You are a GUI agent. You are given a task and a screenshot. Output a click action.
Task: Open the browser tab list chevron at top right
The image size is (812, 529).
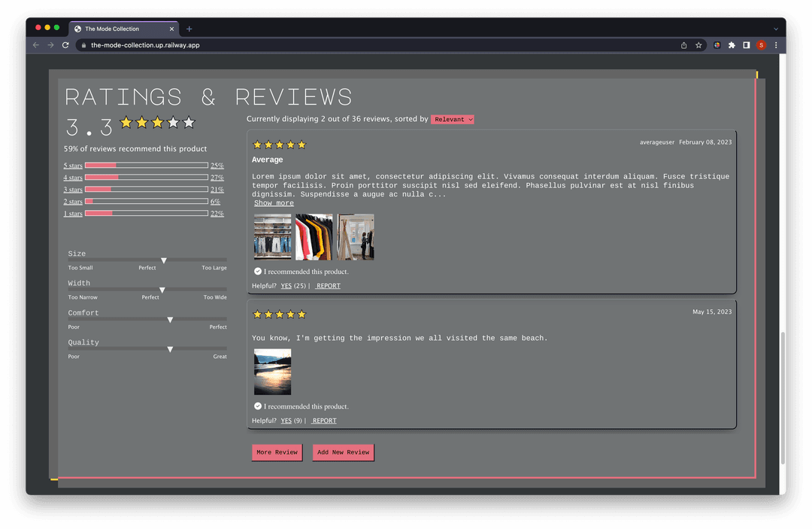(774, 29)
